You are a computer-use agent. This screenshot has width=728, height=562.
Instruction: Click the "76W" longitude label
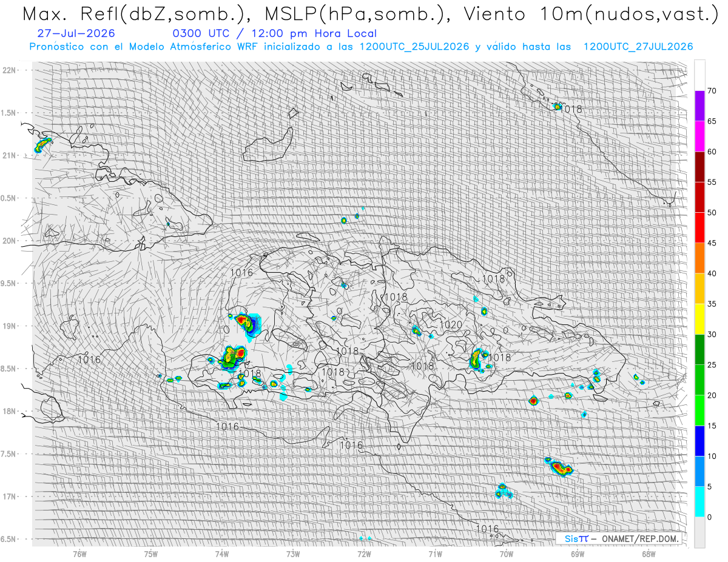coord(80,554)
